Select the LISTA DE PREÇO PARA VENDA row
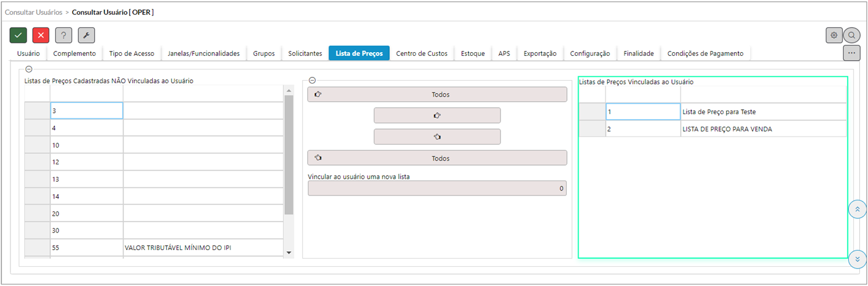868x286 pixels. (x=726, y=128)
